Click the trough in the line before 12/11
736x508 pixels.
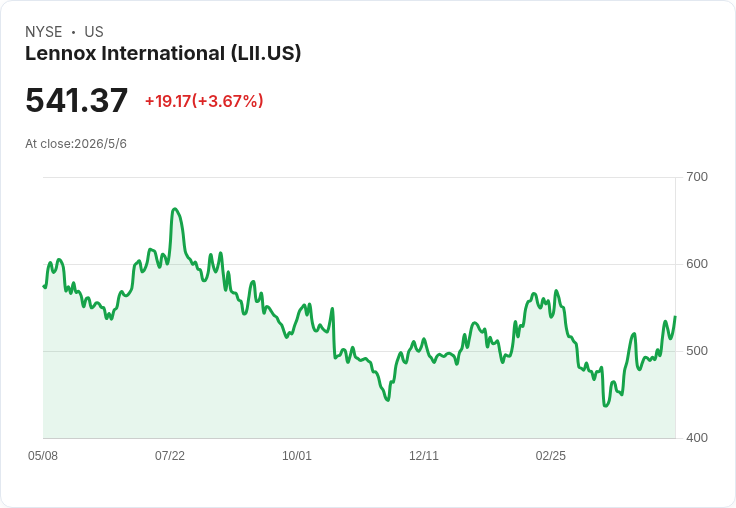pyautogui.click(x=388, y=400)
